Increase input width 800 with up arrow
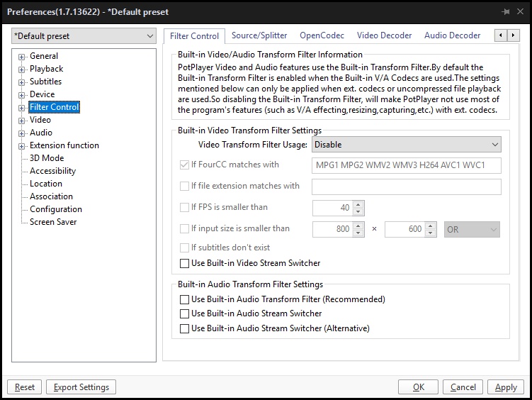The width and height of the screenshot is (532, 400). point(358,226)
